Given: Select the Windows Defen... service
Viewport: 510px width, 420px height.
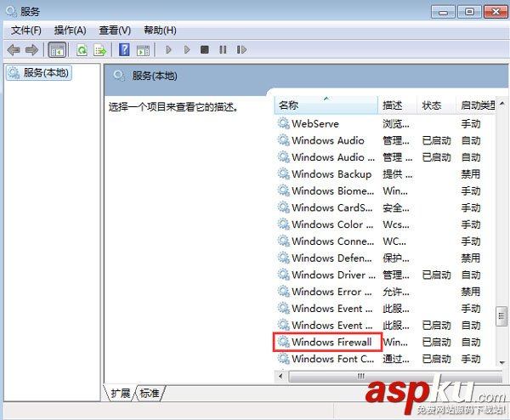Looking at the screenshot, I should (x=385, y=258).
